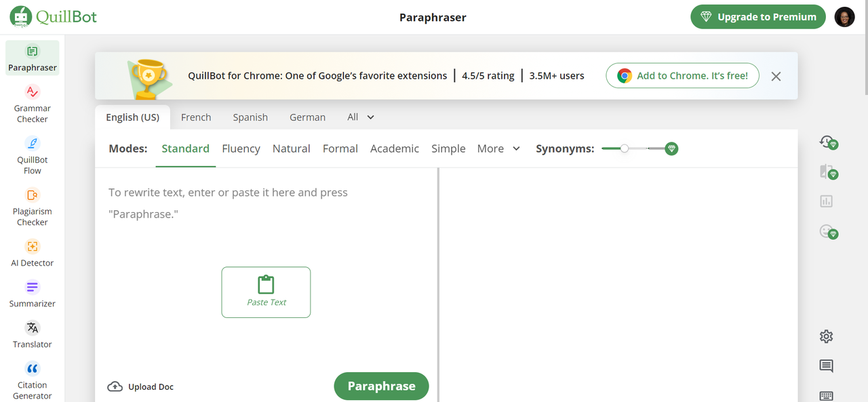
Task: Expand the All languages dropdown
Action: pos(361,117)
